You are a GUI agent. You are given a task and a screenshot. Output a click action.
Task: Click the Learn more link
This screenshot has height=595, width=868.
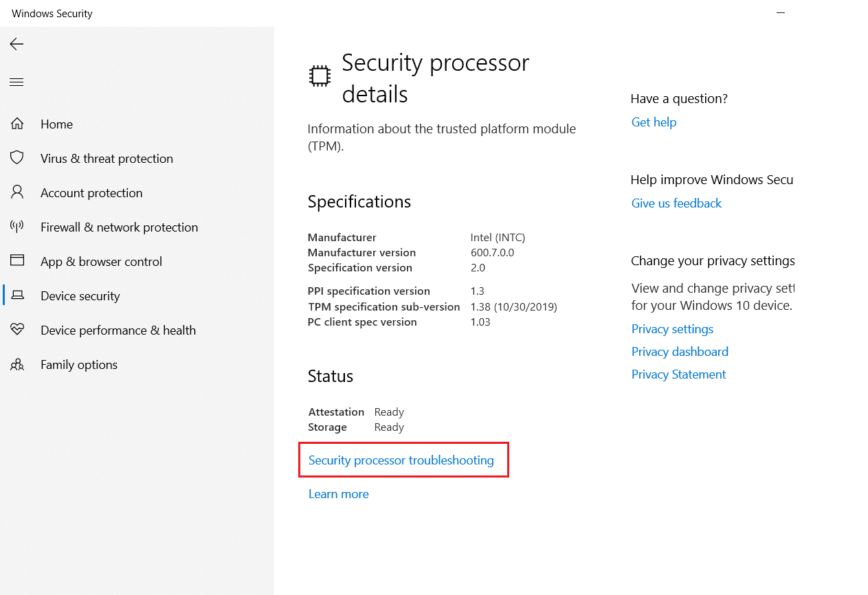click(338, 494)
